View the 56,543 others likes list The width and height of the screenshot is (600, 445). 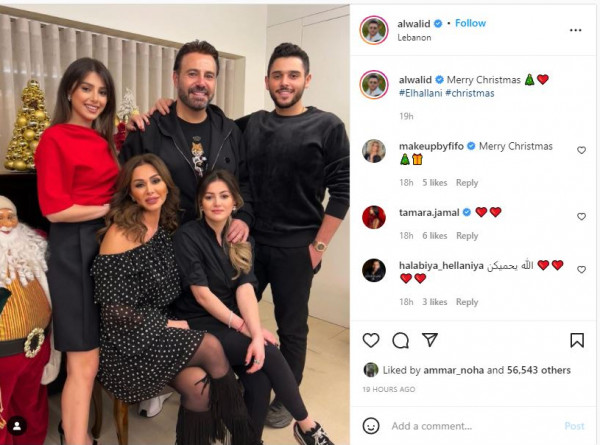(539, 370)
